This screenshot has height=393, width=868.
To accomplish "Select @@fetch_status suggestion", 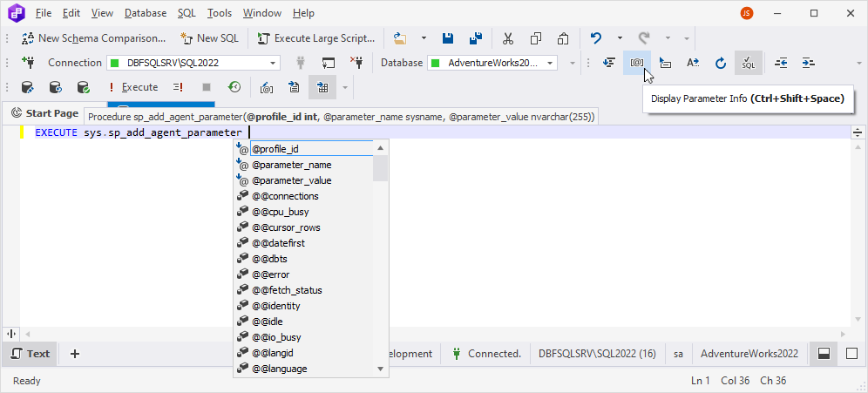I will (303, 290).
